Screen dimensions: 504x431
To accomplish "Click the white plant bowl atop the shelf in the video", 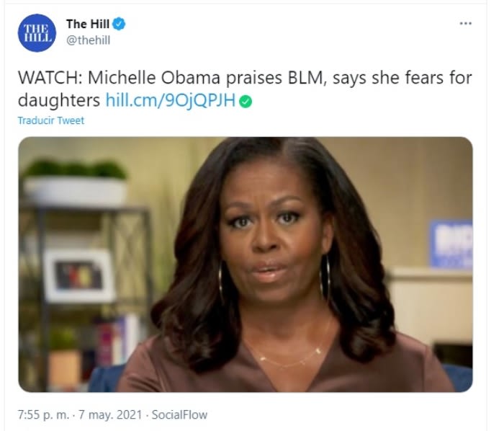I will pyautogui.click(x=75, y=192).
